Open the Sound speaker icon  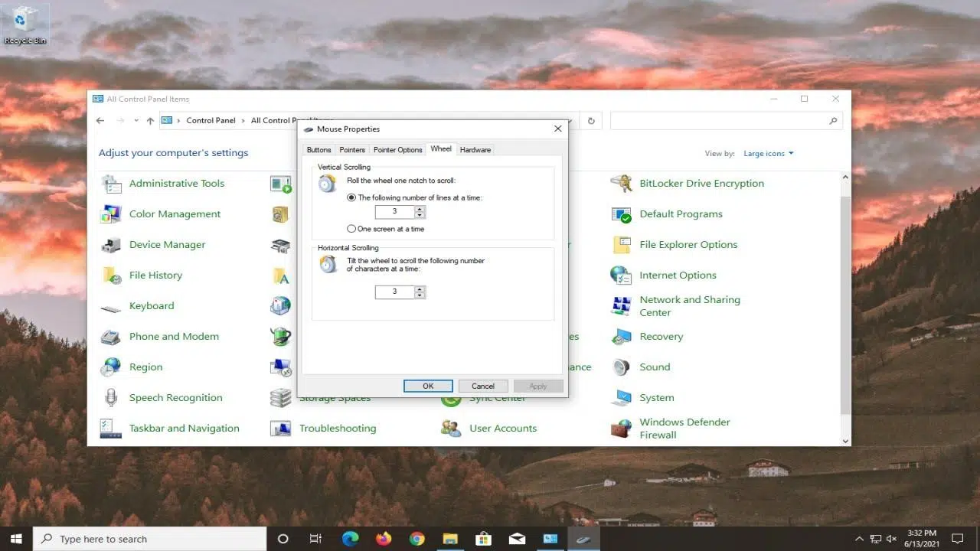pos(621,367)
